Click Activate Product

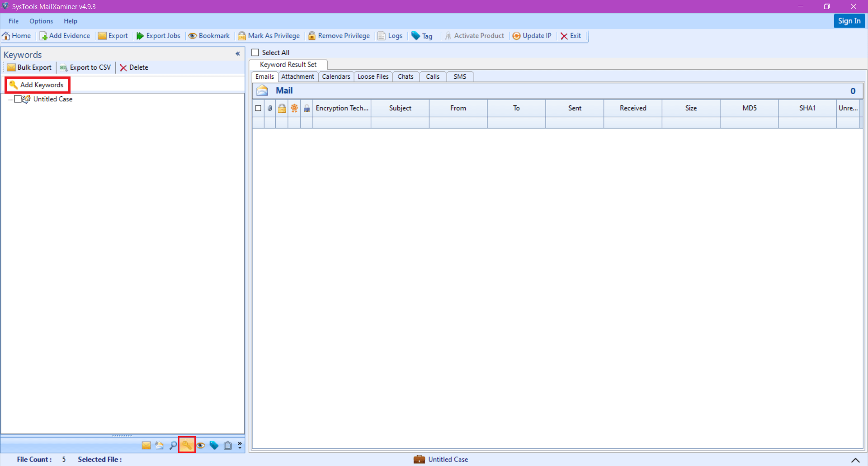pyautogui.click(x=474, y=36)
